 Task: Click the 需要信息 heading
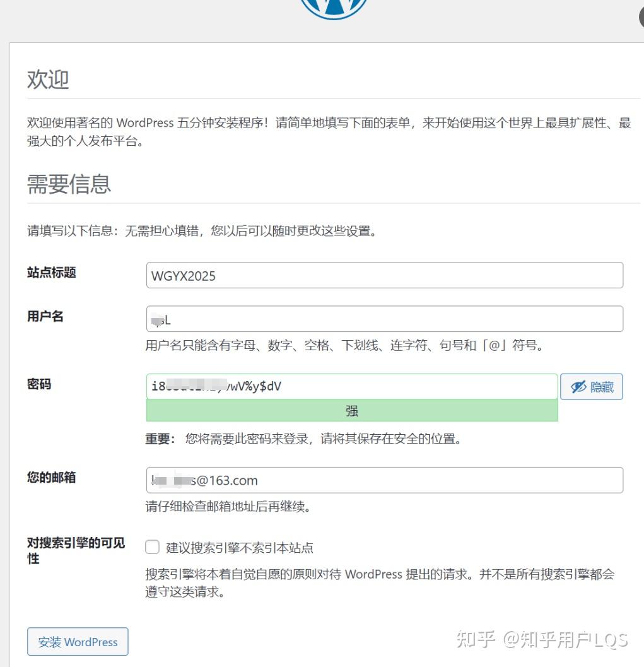(x=69, y=184)
